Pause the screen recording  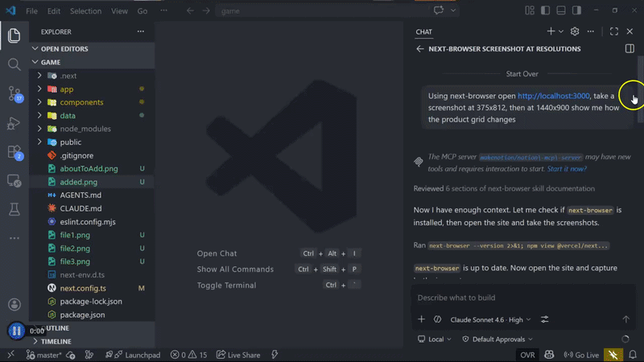(x=16, y=331)
